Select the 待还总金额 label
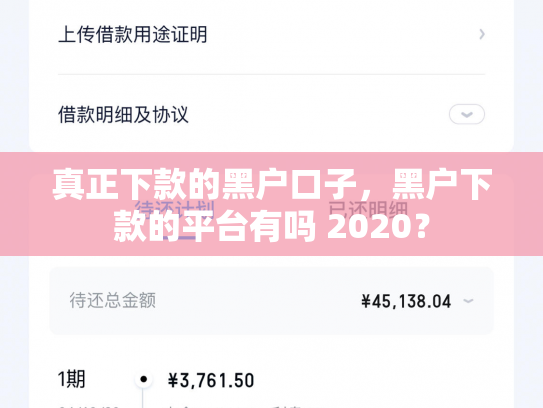 [x=113, y=300]
